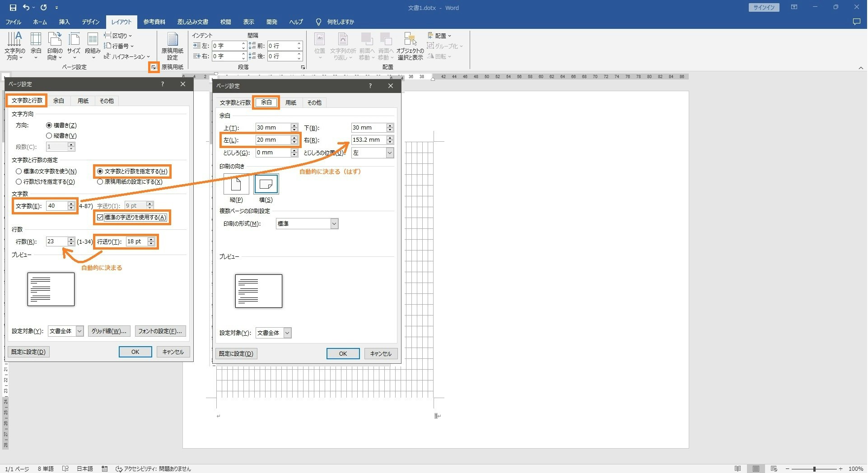Select 横書き horizontal writing radio button
This screenshot has height=473, width=868.
49,125
